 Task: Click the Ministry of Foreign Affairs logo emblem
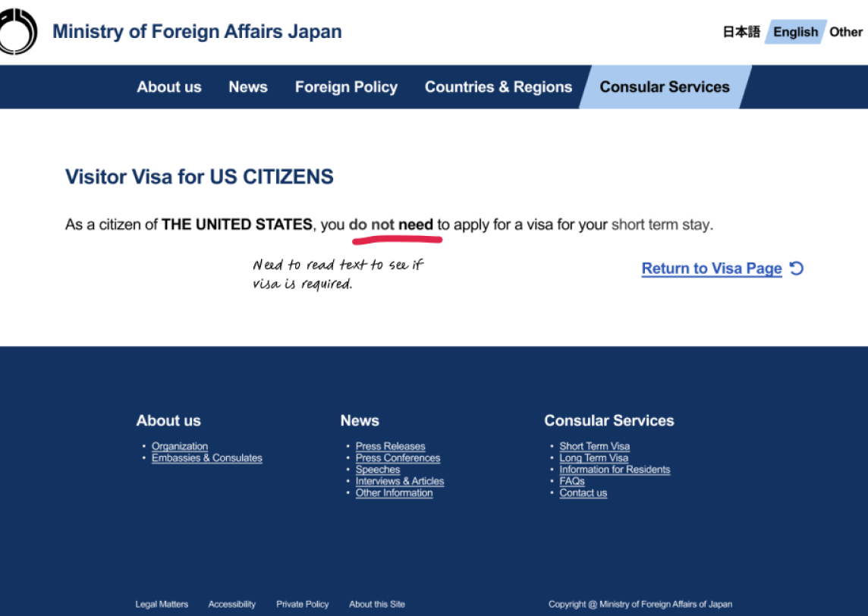[x=18, y=32]
